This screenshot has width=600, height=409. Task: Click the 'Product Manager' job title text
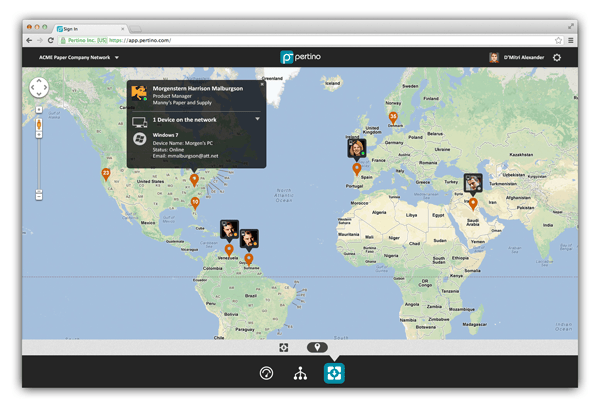pyautogui.click(x=172, y=96)
